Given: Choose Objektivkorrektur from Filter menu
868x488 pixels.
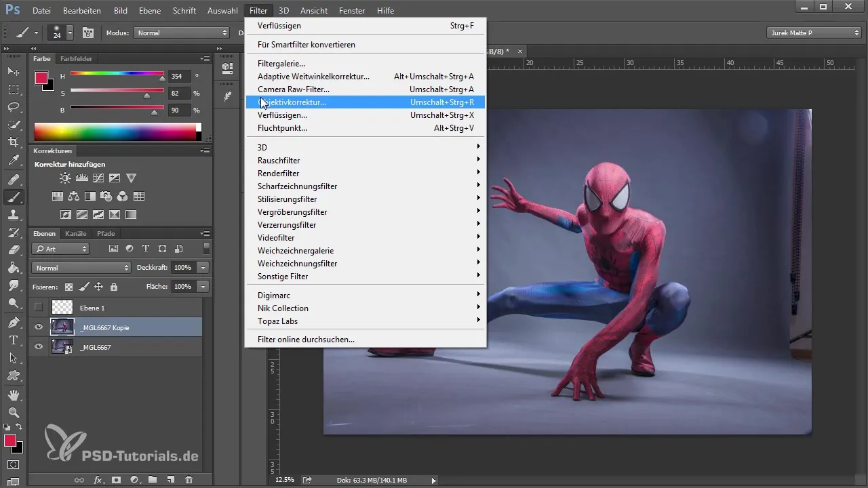Looking at the screenshot, I should 365,102.
